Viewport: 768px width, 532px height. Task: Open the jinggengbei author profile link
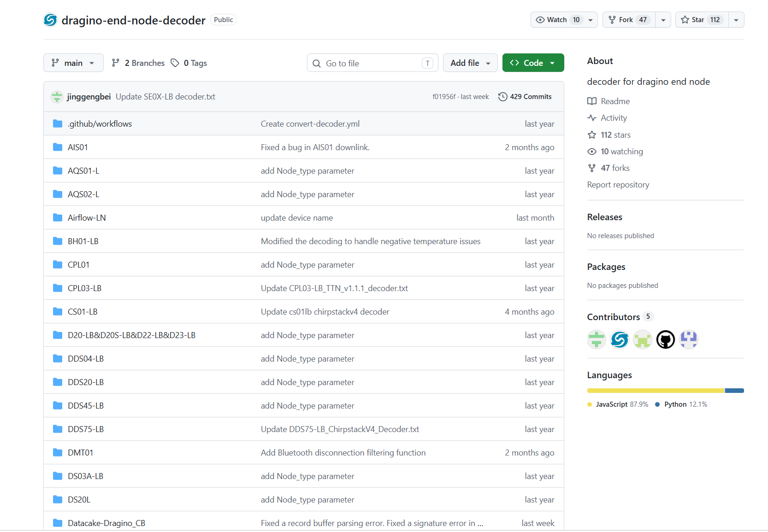(89, 97)
